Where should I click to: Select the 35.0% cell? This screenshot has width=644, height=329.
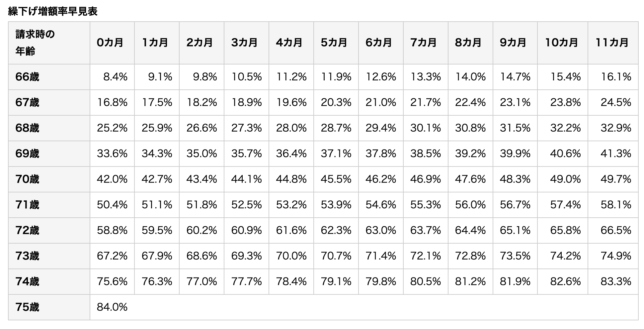(201, 154)
